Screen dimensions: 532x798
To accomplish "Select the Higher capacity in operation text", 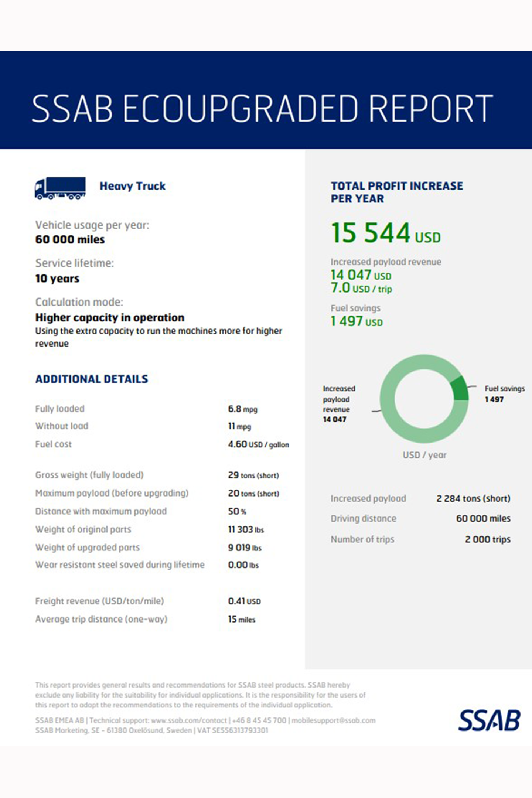I will (110, 317).
